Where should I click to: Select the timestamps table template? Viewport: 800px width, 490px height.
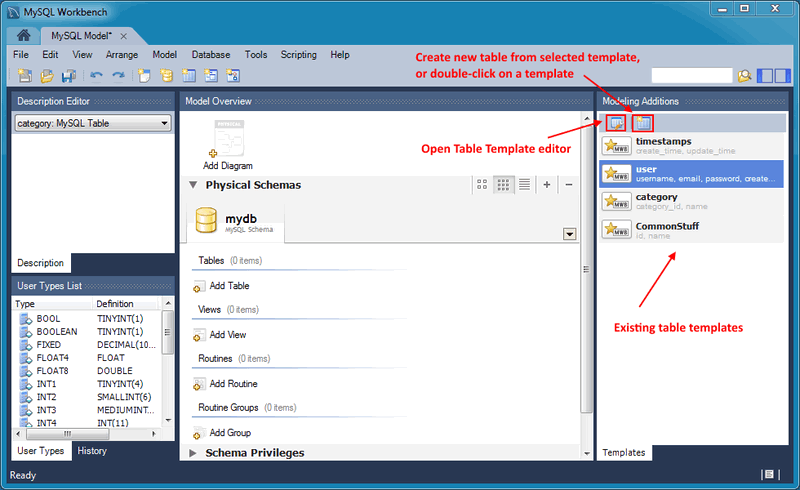click(692, 146)
